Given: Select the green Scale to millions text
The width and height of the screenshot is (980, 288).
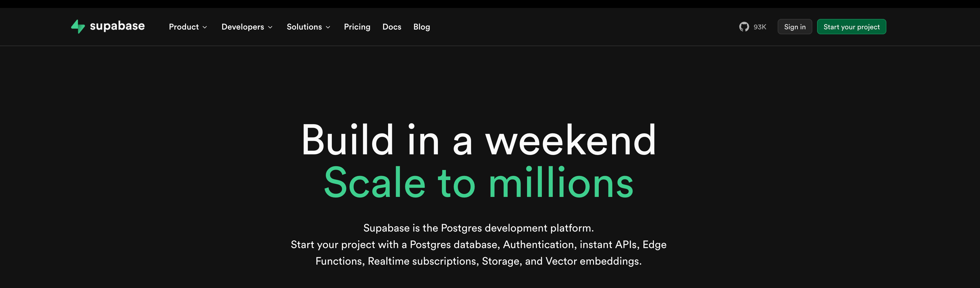Looking at the screenshot, I should pyautogui.click(x=478, y=182).
